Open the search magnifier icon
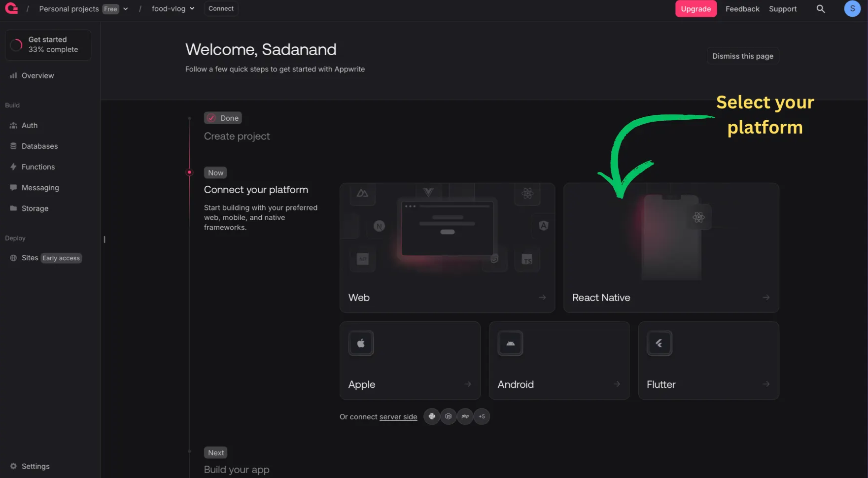Screen dimensions: 868x478 click(x=821, y=9)
